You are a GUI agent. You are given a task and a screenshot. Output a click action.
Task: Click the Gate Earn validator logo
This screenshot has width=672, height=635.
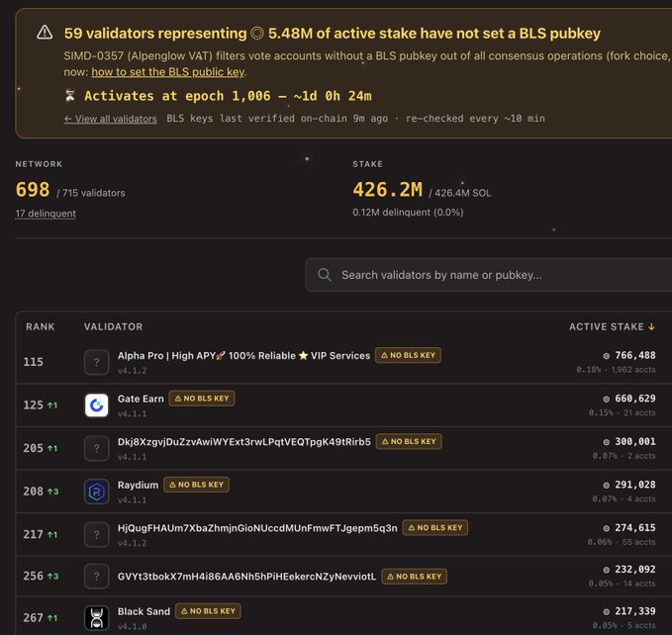pyautogui.click(x=96, y=406)
